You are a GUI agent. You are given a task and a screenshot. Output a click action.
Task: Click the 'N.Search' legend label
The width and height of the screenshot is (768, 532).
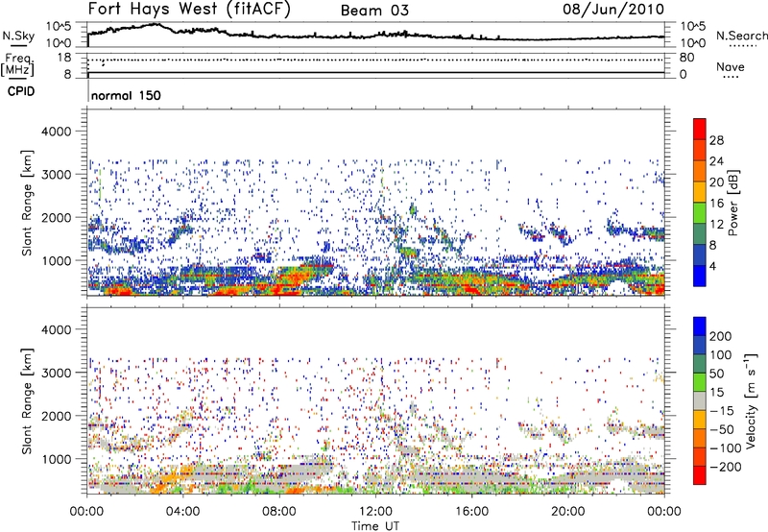tap(741, 36)
